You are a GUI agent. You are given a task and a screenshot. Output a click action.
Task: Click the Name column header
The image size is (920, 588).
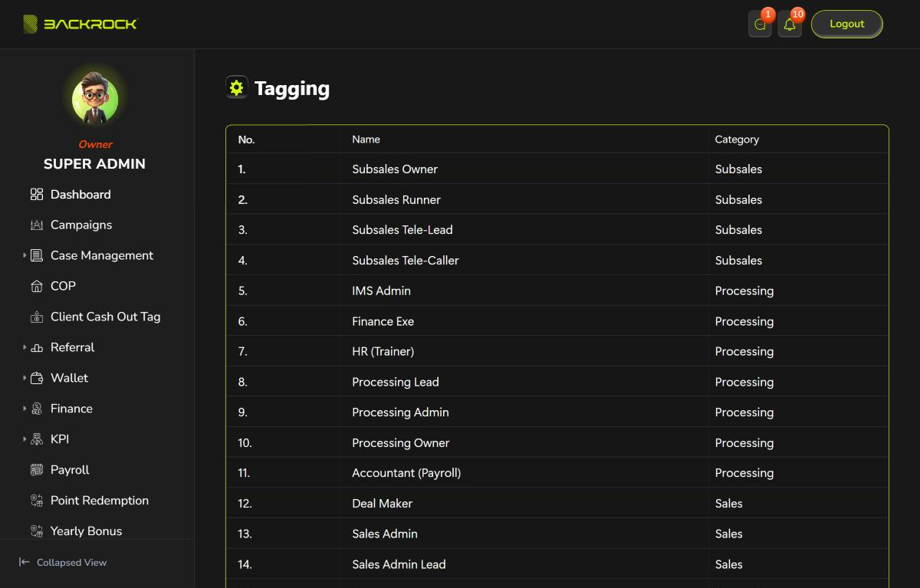pyautogui.click(x=366, y=140)
